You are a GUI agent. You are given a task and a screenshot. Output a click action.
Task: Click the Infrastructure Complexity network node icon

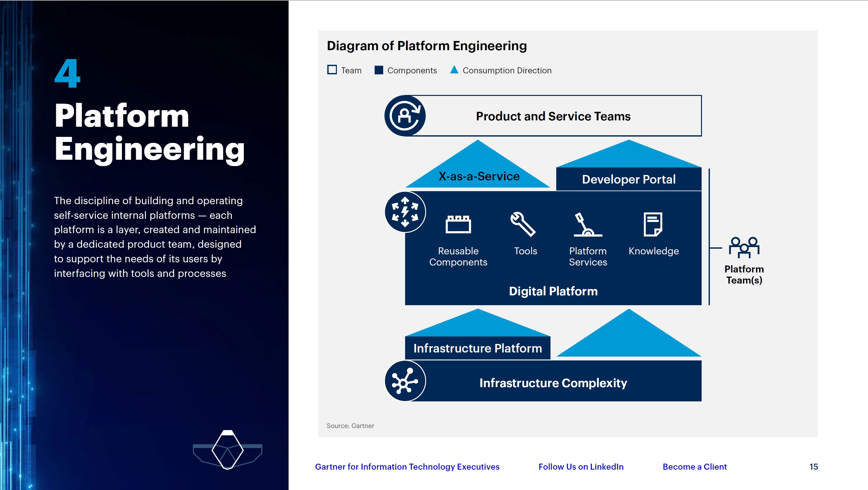coord(405,381)
